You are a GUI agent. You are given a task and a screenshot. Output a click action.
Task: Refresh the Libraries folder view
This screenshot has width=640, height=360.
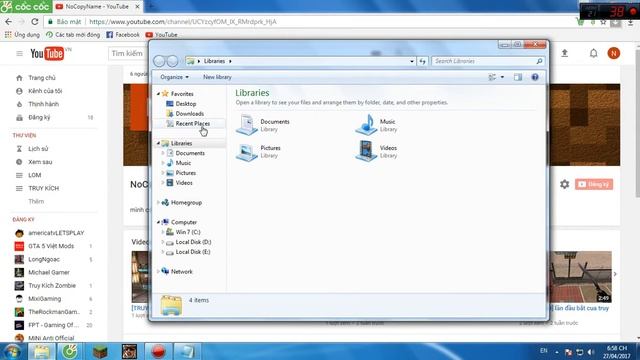coord(422,61)
